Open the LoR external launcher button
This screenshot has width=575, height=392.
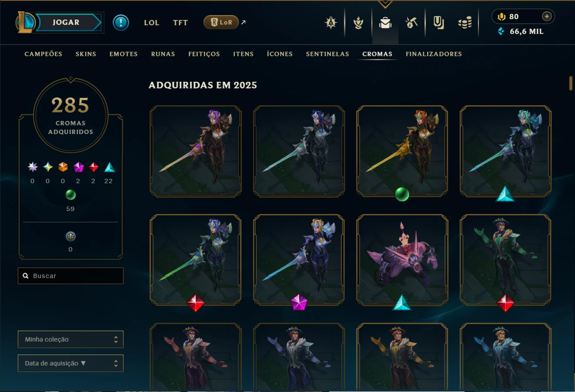(221, 22)
